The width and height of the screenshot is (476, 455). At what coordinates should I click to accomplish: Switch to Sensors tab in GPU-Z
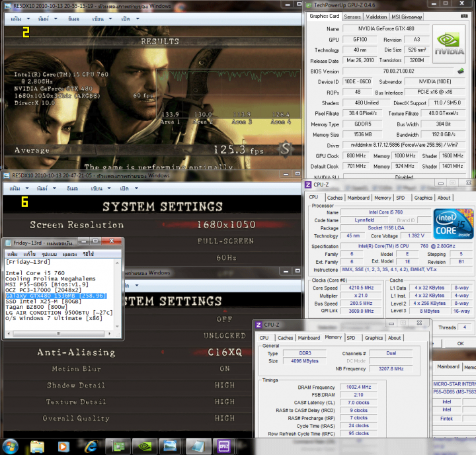352,17
